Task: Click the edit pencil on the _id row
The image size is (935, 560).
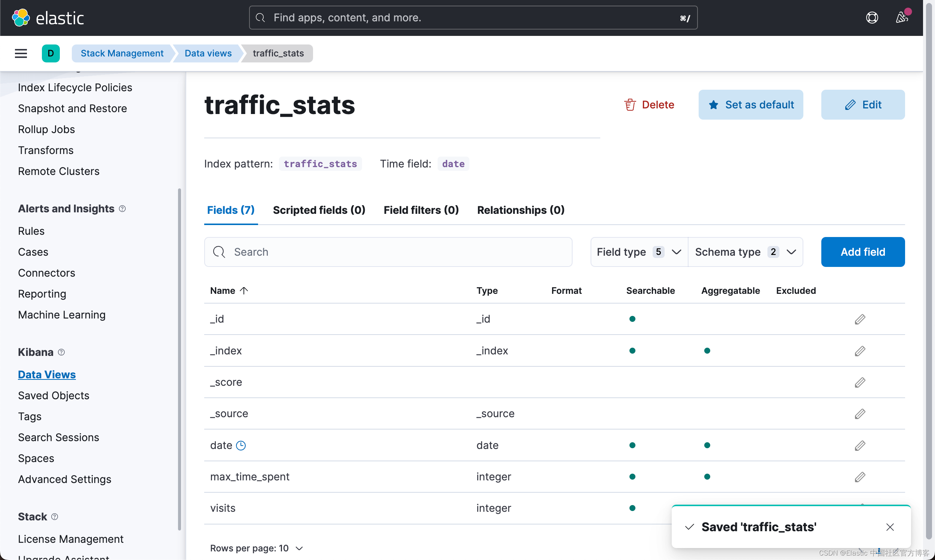Action: [860, 319]
